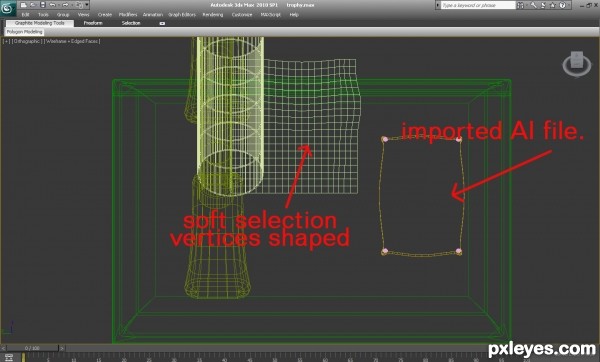Expand the quick access toolbar dropdown arrow
This screenshot has height=362, width=600.
(x=87, y=5)
